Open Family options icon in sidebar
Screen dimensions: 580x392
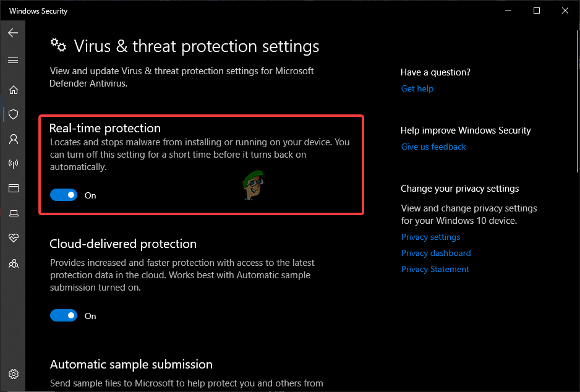13,263
